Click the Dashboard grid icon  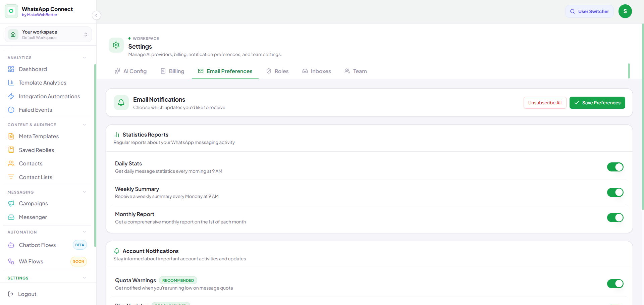11,69
